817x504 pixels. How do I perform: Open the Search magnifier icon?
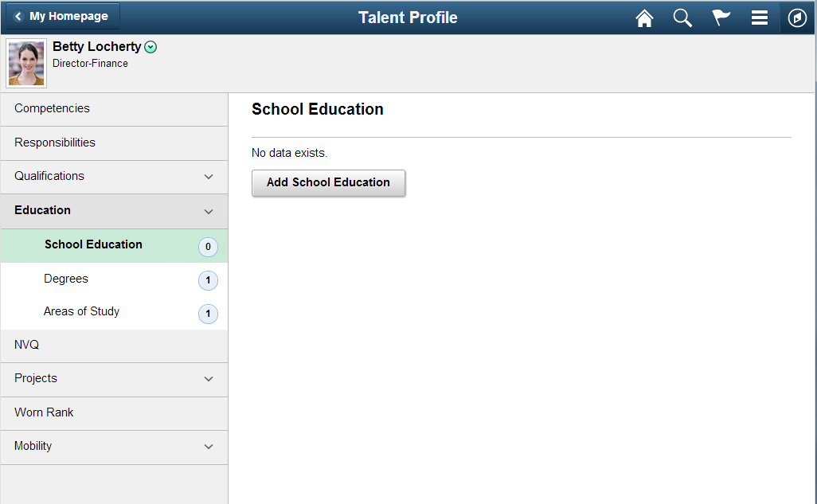click(x=682, y=18)
